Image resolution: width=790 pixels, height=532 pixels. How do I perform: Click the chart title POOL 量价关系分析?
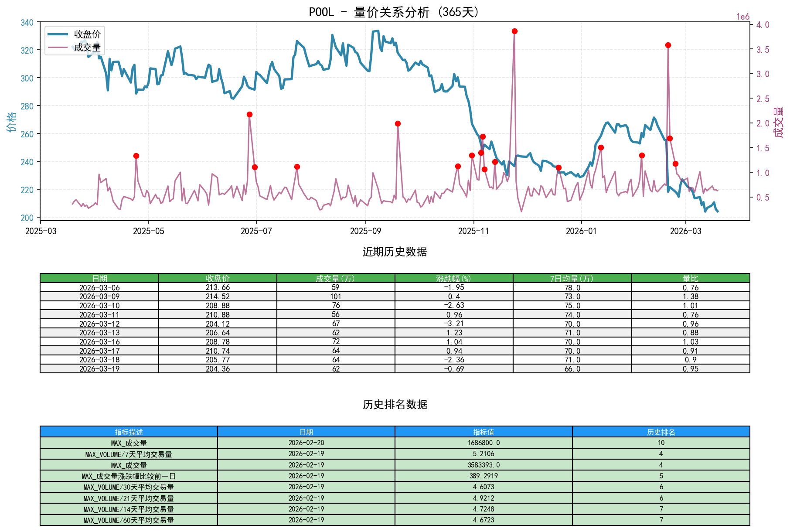(x=393, y=13)
